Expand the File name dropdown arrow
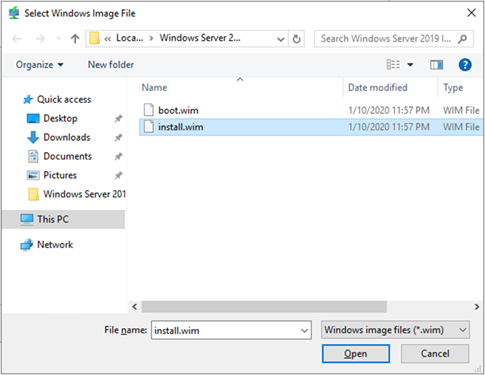485x375 pixels. (304, 330)
